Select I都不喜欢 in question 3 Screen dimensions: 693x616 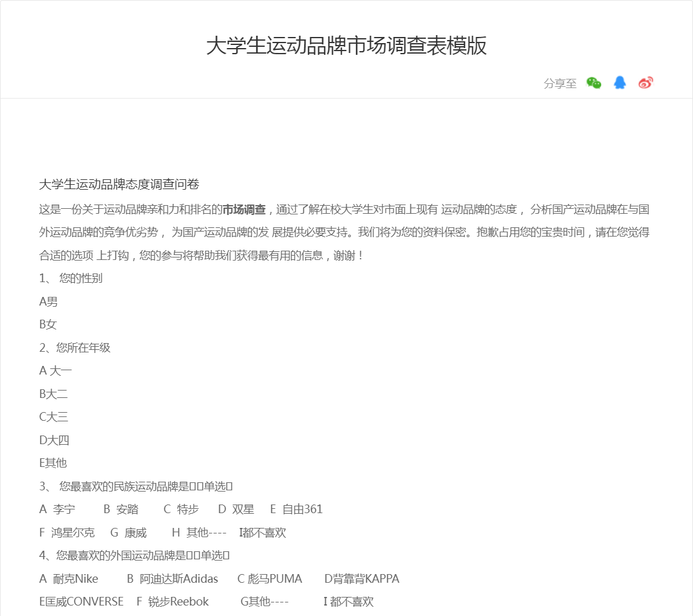pos(262,532)
